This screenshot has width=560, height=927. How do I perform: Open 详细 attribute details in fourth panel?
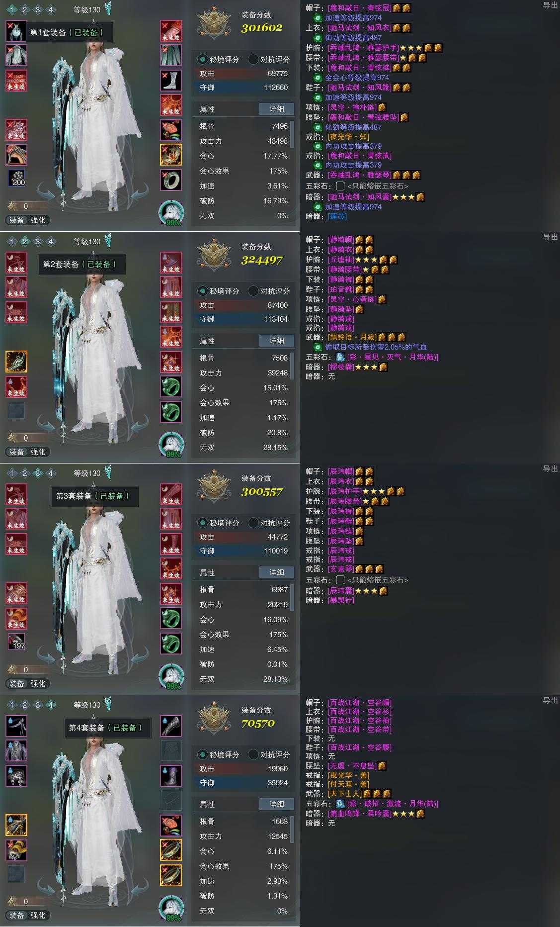click(x=277, y=804)
